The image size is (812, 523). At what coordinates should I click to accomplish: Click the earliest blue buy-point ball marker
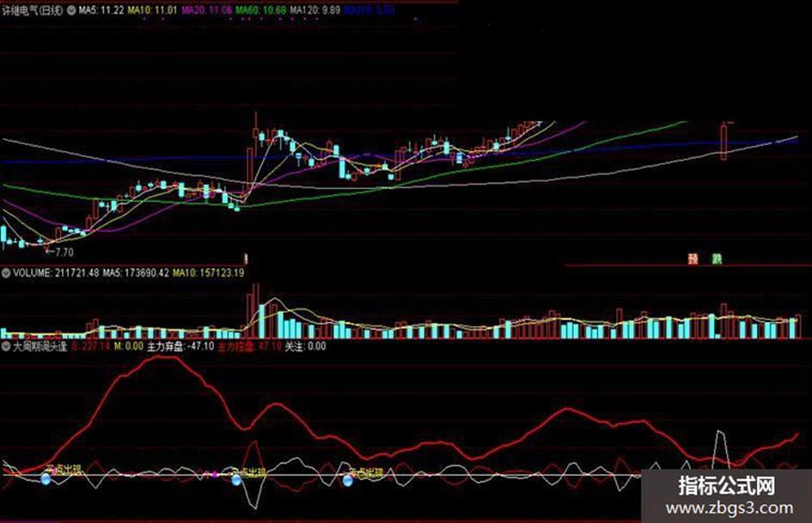tap(46, 479)
